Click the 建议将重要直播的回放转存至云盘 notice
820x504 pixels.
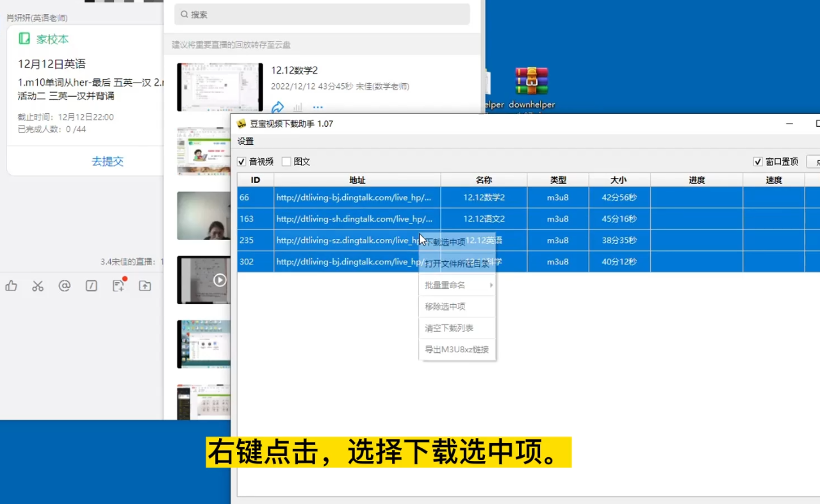231,45
